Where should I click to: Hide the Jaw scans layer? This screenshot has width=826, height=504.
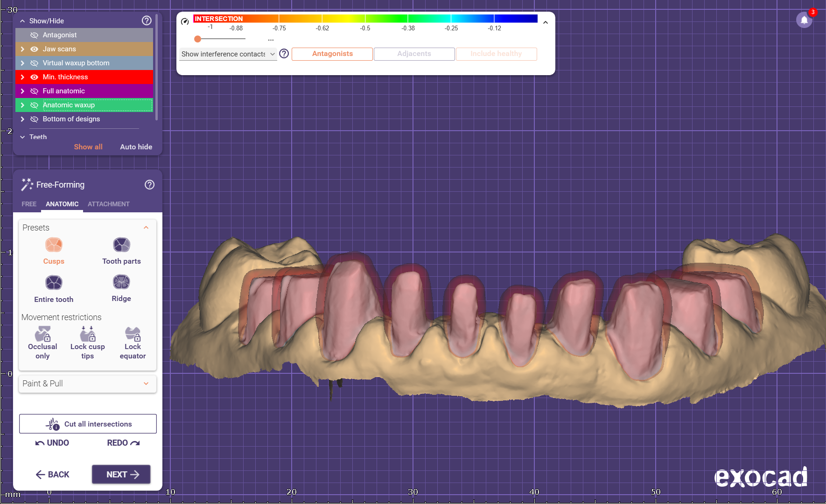(34, 49)
